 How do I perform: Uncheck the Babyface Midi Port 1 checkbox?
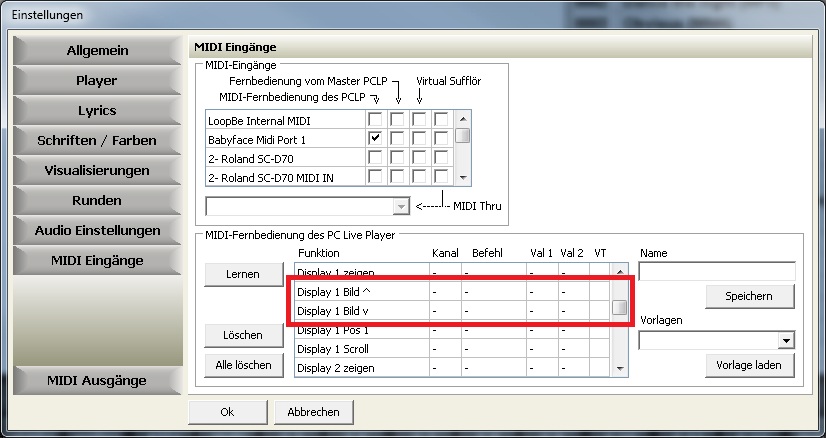375,139
